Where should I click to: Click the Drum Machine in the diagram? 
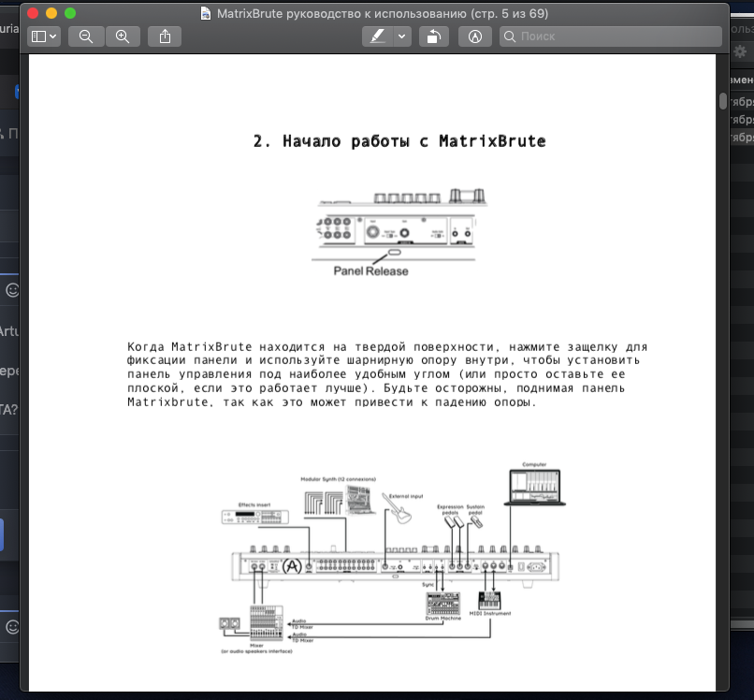442,604
